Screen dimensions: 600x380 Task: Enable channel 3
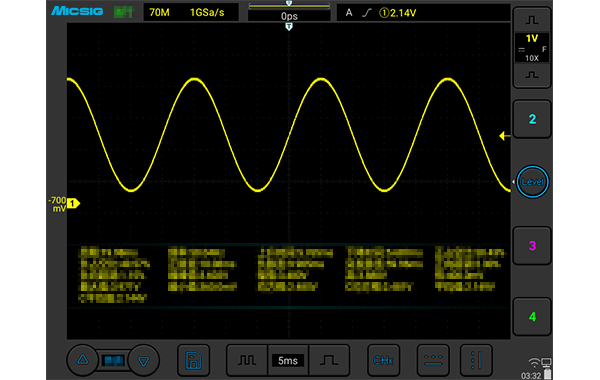[x=532, y=246]
